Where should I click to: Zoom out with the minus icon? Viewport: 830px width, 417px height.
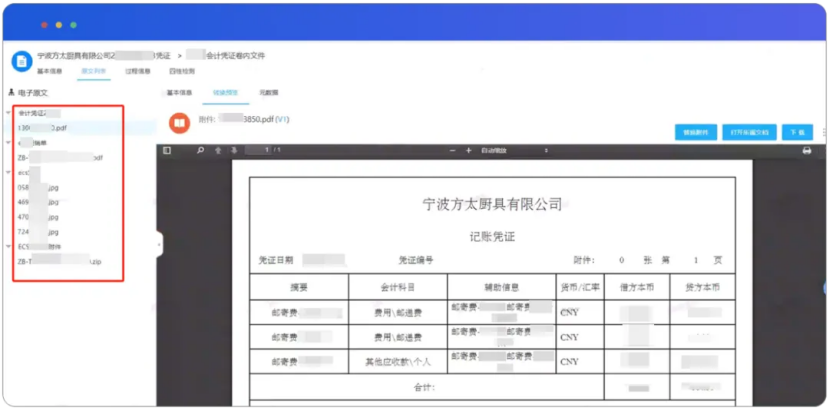[453, 151]
